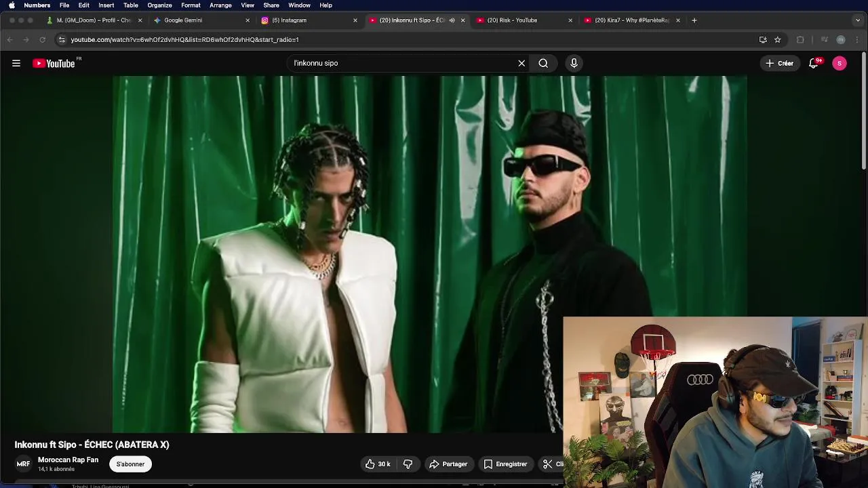Open the Help menu

[326, 5]
